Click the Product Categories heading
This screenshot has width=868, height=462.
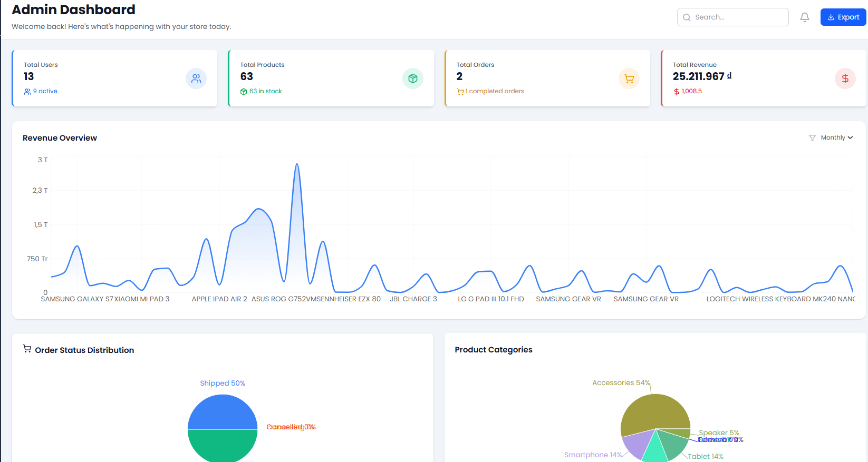coord(494,350)
